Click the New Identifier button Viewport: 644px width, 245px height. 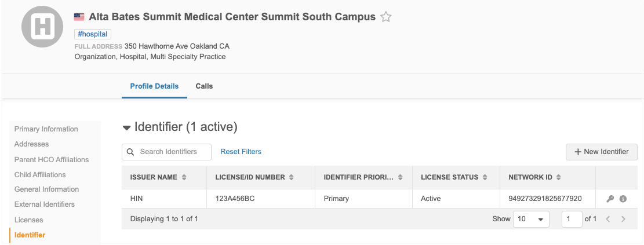pos(601,152)
